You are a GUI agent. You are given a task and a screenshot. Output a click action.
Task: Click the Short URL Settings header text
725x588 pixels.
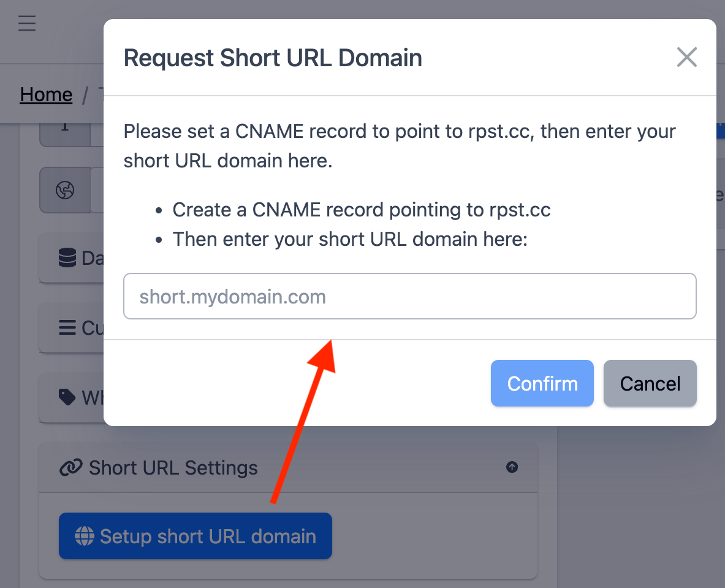point(173,468)
